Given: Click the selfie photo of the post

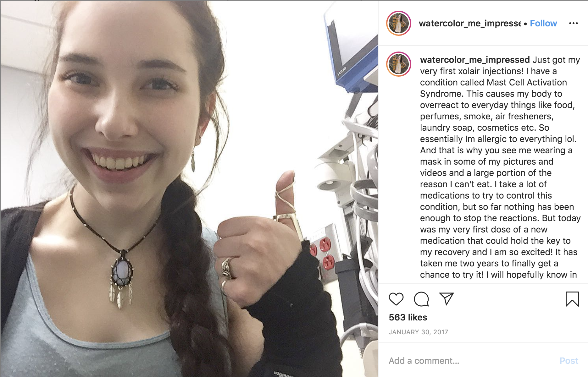Looking at the screenshot, I should click(189, 188).
